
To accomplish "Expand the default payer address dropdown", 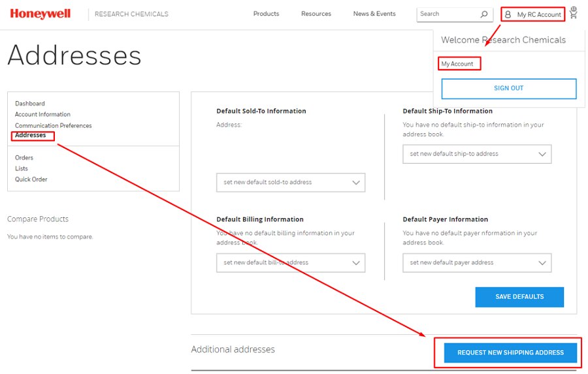I will 477,263.
